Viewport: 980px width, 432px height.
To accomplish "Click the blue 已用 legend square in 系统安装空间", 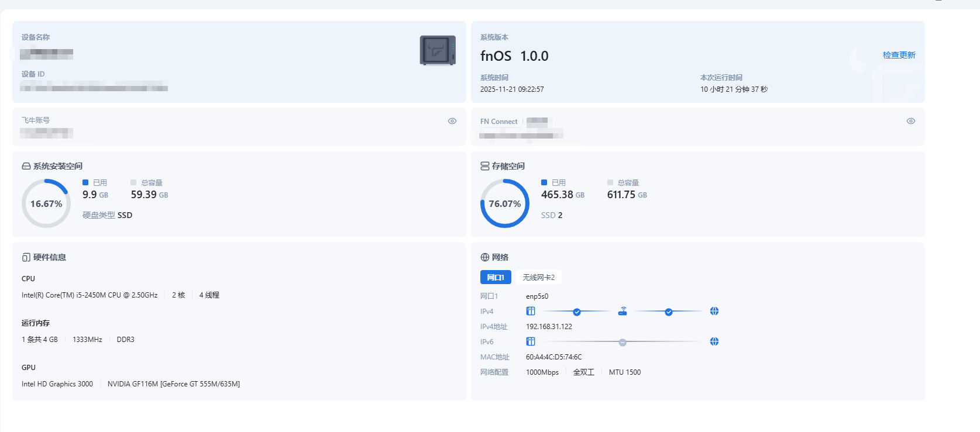I will coord(85,182).
